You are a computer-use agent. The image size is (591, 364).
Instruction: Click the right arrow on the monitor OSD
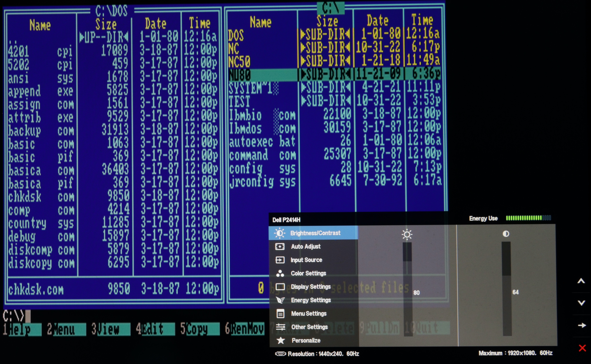pyautogui.click(x=582, y=325)
